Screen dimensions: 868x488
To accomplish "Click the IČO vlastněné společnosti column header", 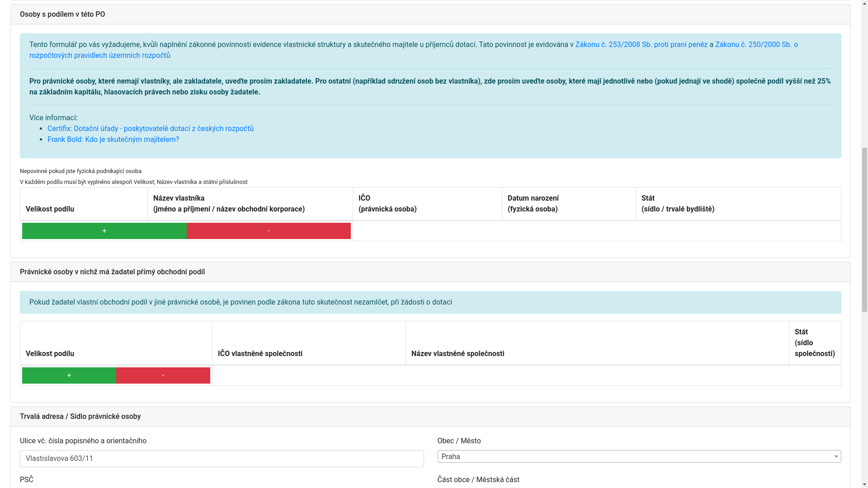I will coord(260,354).
